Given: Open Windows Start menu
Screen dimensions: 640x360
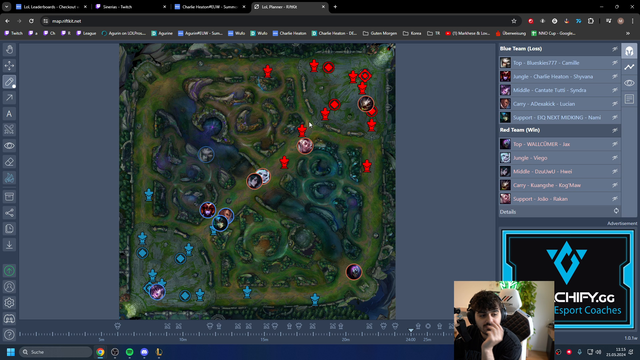Looking at the screenshot, I should (11, 352).
